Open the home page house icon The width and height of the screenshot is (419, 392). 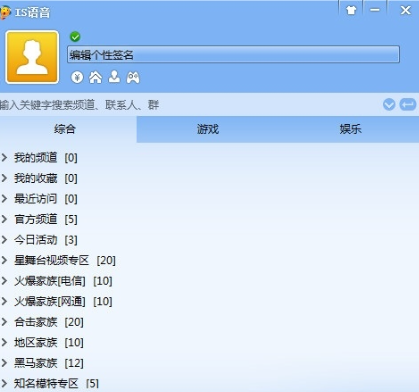pyautogui.click(x=95, y=77)
